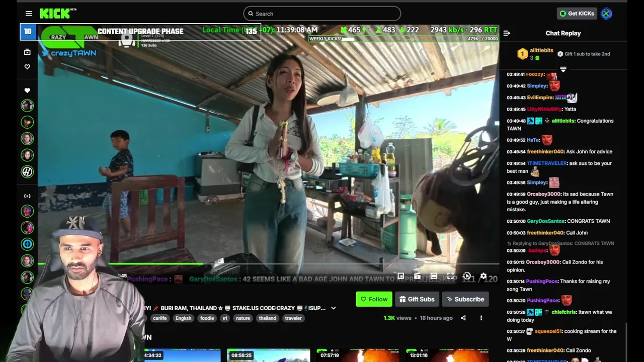This screenshot has width=644, height=362.
Task: Open the video thumbnail with 07:57:19 duration
Action: [x=357, y=355]
